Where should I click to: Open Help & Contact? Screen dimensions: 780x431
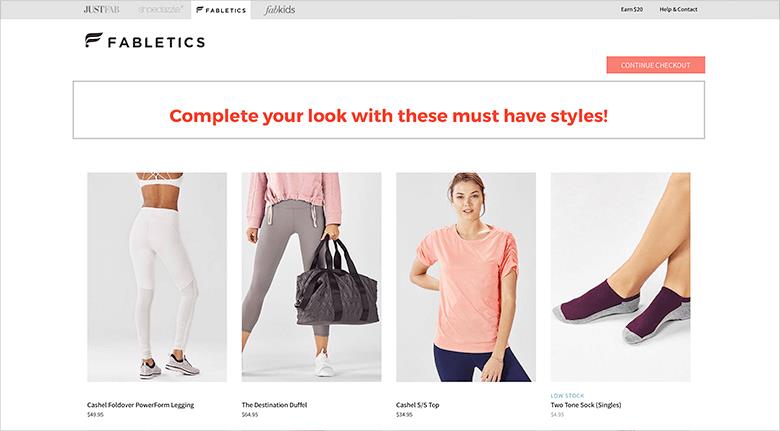(678, 9)
